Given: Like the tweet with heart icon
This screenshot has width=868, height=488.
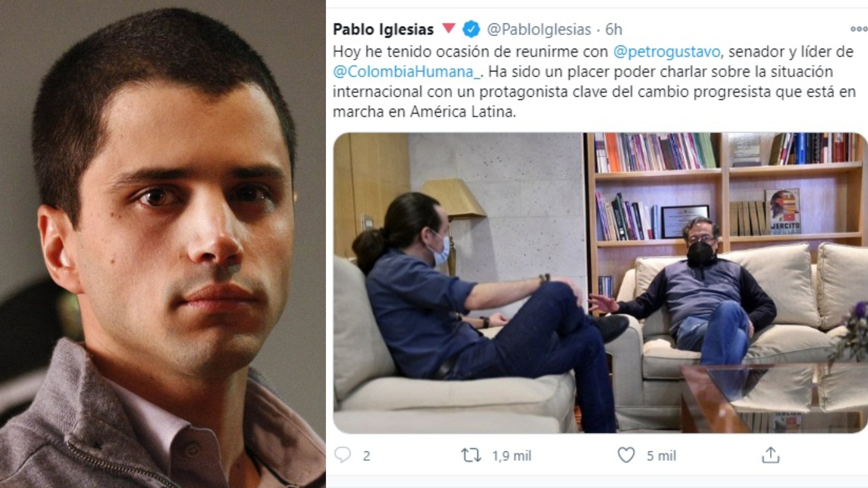Looking at the screenshot, I should click(x=626, y=455).
